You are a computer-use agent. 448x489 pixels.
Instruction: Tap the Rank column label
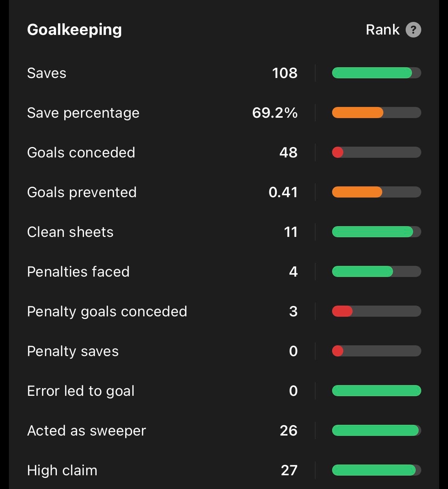382,30
